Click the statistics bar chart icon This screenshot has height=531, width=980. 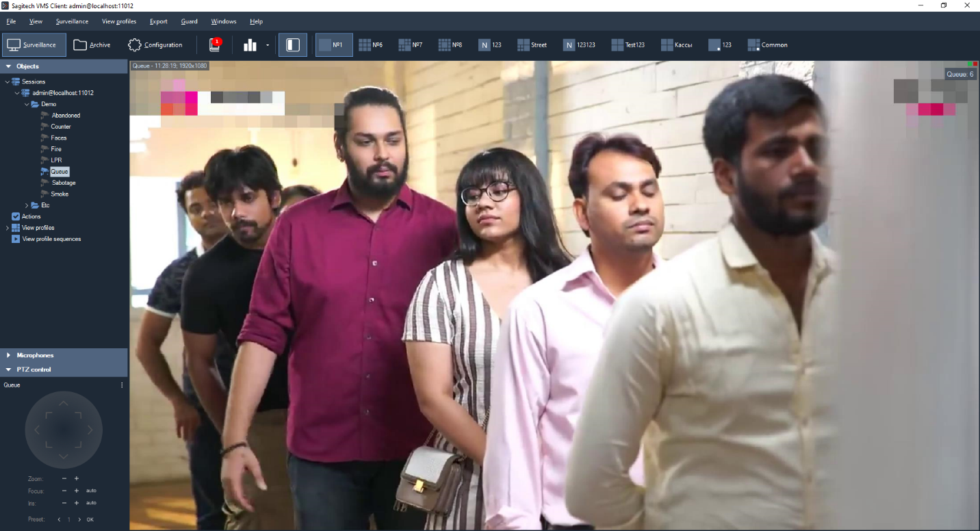[250, 45]
